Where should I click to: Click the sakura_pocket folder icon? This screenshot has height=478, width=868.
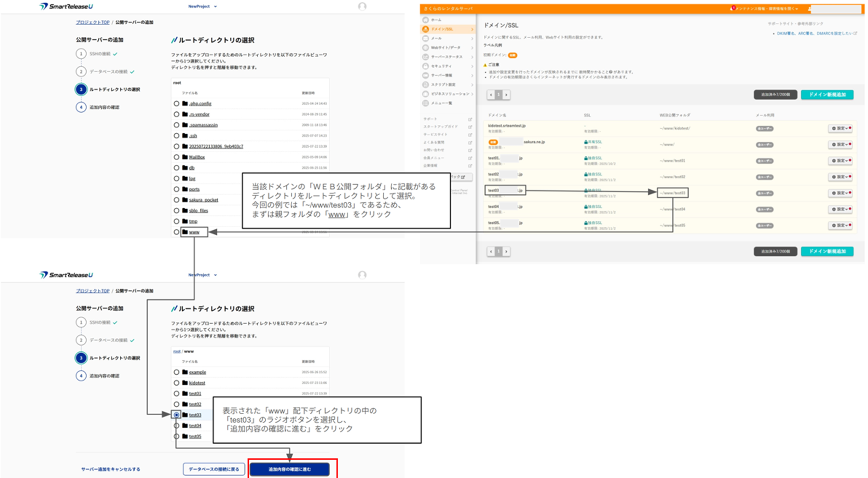[185, 200]
